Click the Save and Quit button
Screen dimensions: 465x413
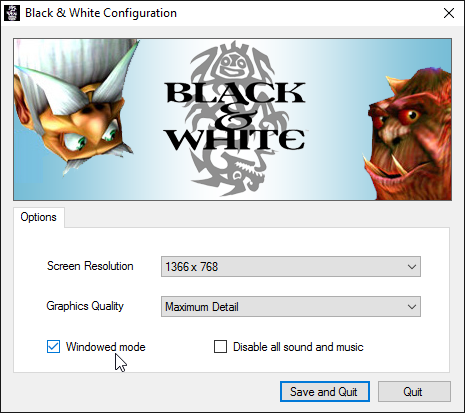pyautogui.click(x=325, y=392)
